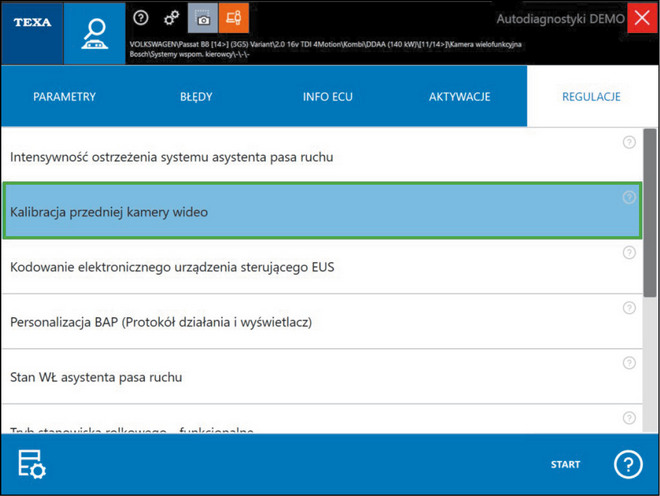Open the settings gears icon
660x496 pixels.
pos(171,18)
